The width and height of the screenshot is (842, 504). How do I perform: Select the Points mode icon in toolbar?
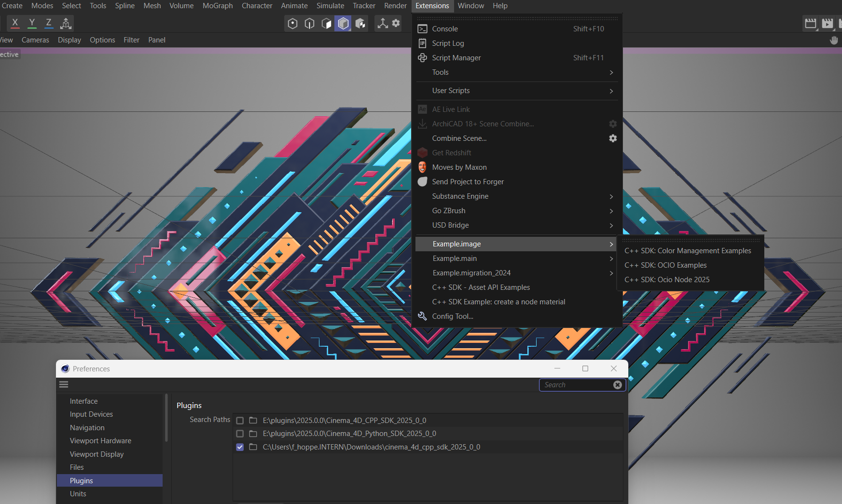[x=292, y=23]
